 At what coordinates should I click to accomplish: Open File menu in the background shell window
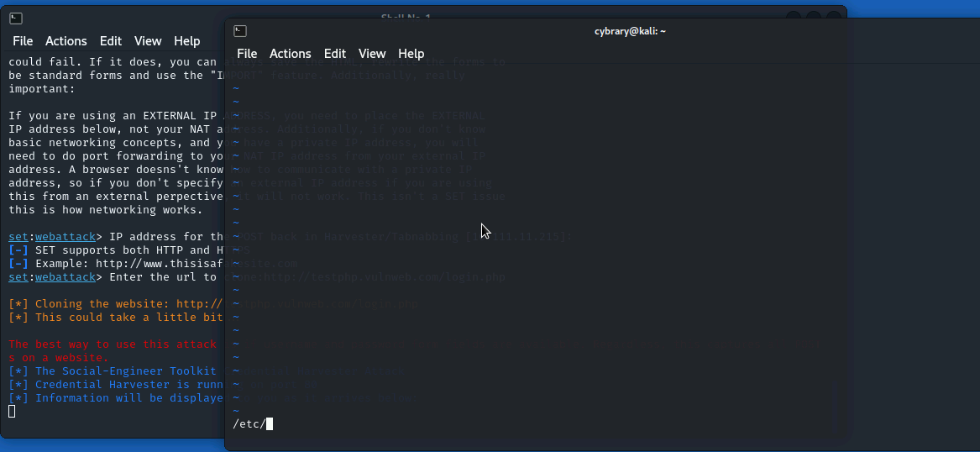22,41
